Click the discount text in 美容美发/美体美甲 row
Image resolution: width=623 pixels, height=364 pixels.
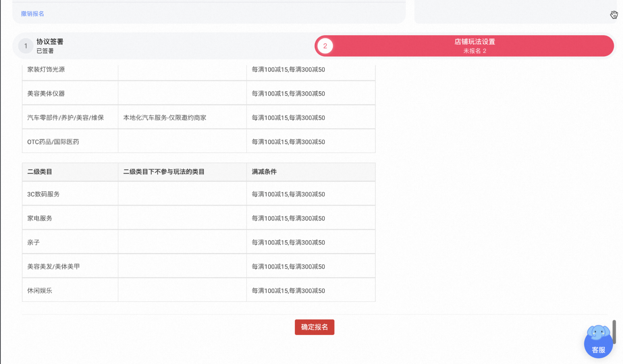pos(288,267)
